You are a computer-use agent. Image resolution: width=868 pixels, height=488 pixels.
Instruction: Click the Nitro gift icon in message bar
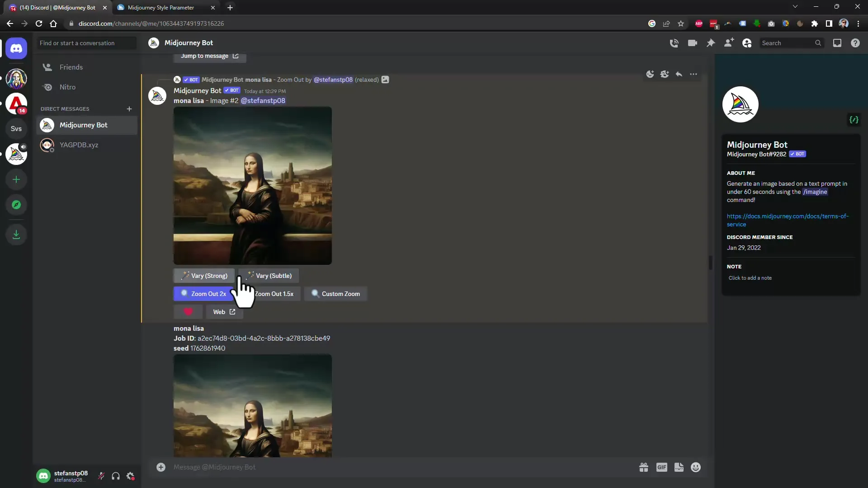(643, 467)
